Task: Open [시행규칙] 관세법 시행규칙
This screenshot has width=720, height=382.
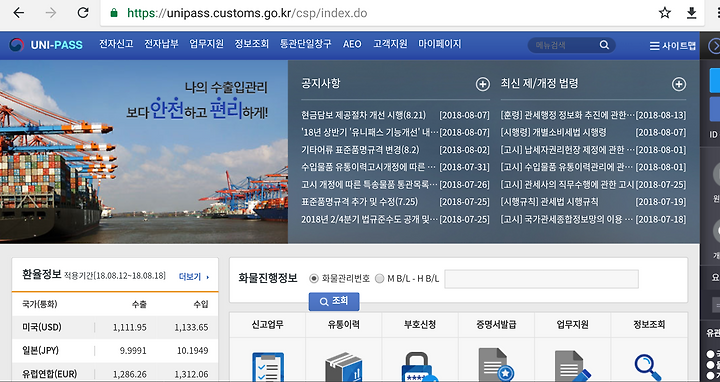Action: [x=549, y=202]
